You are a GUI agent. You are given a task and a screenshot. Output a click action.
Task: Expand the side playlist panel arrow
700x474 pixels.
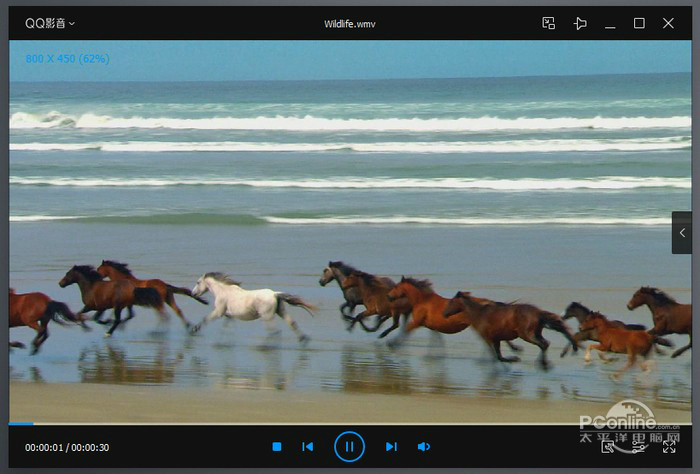[682, 233]
